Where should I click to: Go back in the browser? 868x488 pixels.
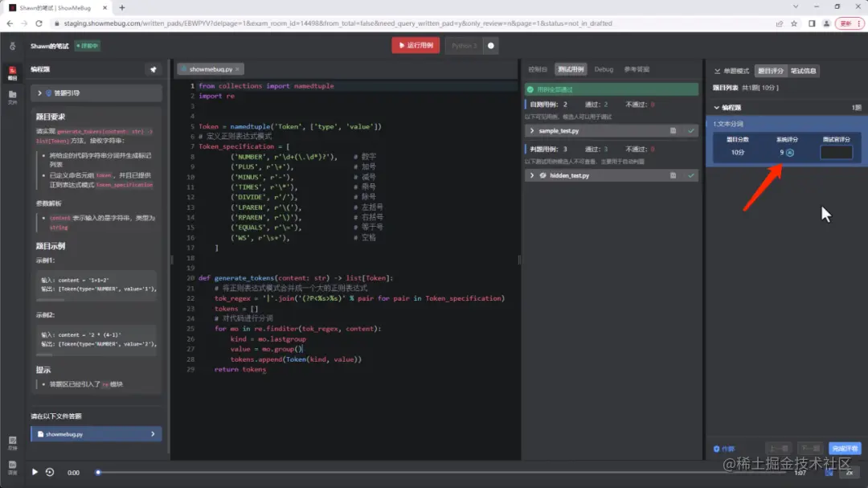(10, 23)
